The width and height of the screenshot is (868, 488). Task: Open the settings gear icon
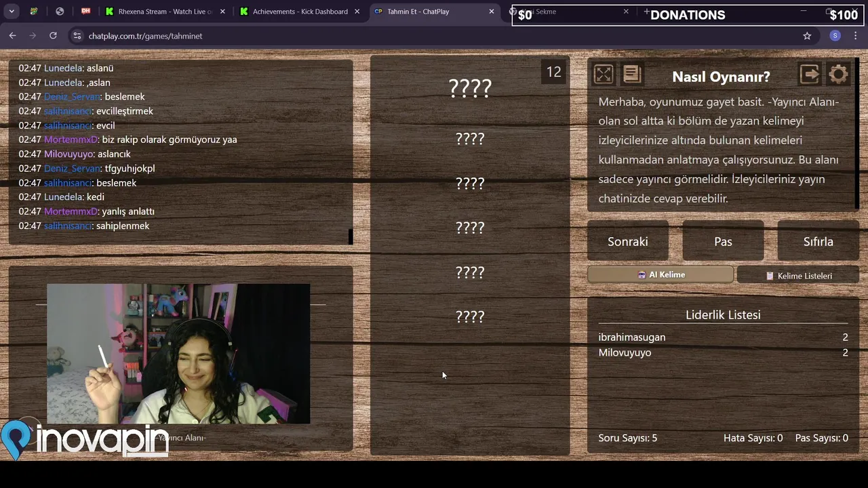click(x=839, y=74)
